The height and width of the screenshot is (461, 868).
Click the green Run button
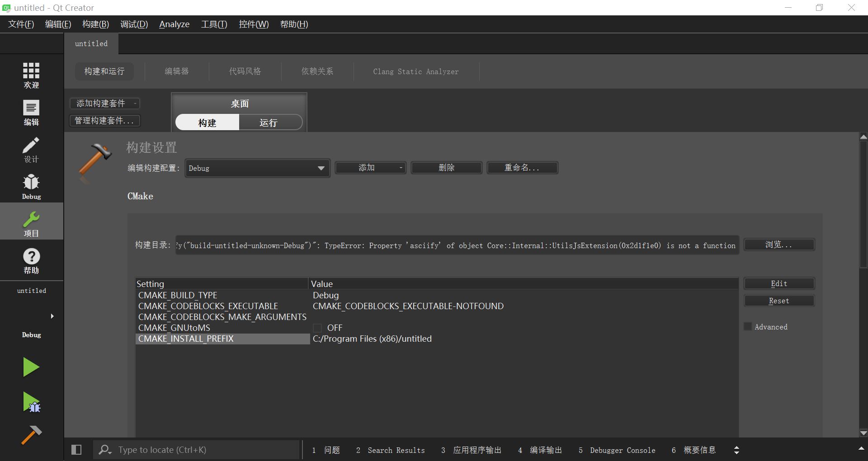coord(31,367)
